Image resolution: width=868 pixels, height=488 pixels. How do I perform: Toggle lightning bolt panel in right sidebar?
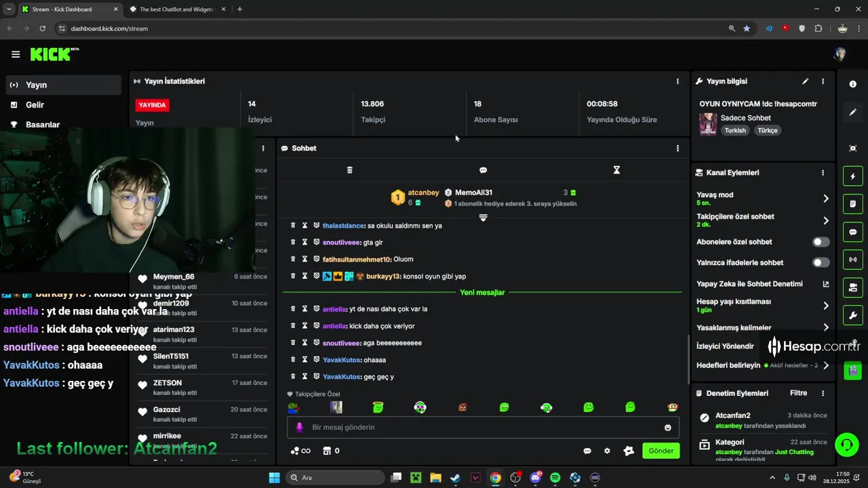click(x=852, y=176)
